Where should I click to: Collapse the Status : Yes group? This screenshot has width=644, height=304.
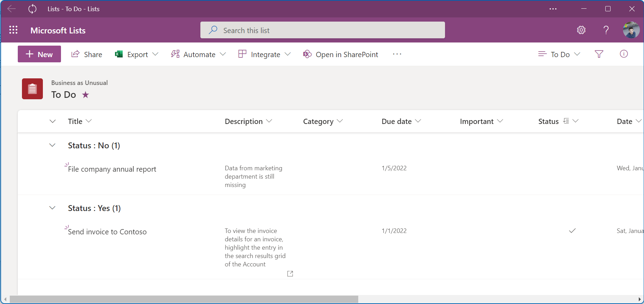52,208
